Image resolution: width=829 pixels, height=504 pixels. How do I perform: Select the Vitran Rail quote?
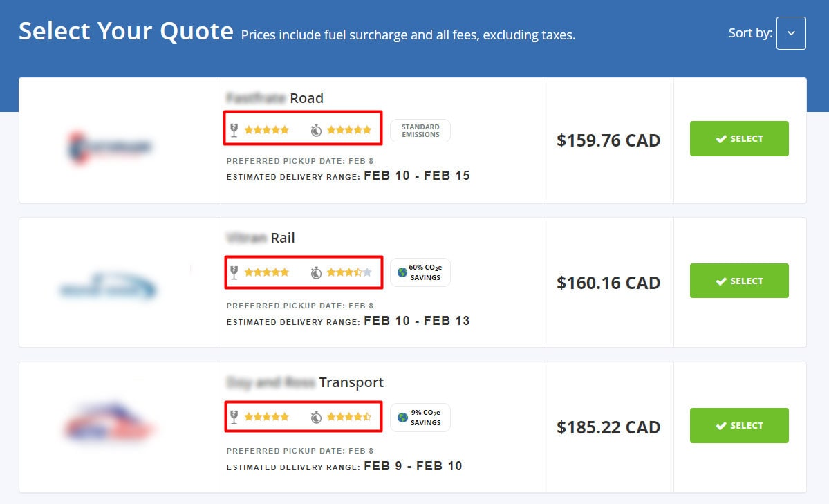click(739, 281)
